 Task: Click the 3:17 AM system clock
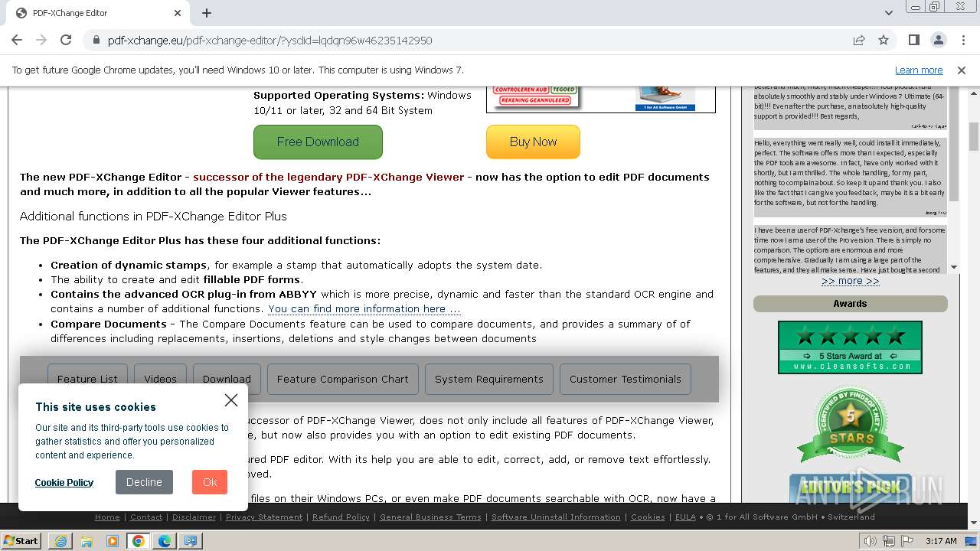click(x=941, y=541)
